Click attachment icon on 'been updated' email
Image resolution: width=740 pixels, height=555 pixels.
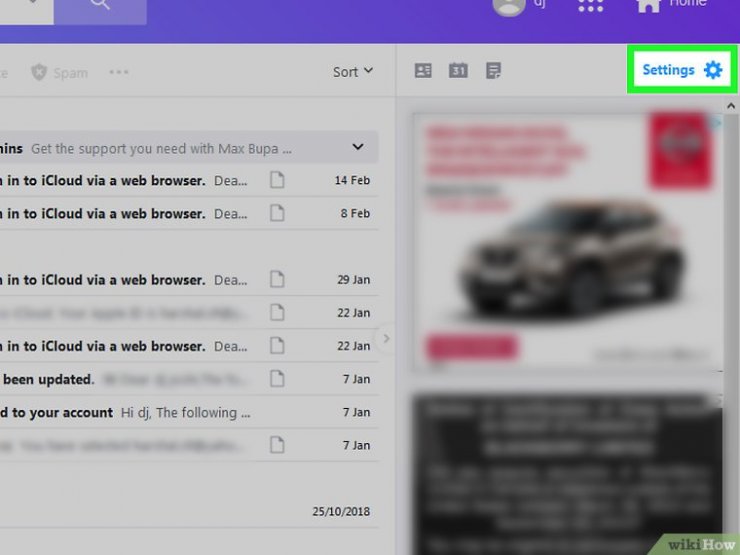click(x=277, y=378)
